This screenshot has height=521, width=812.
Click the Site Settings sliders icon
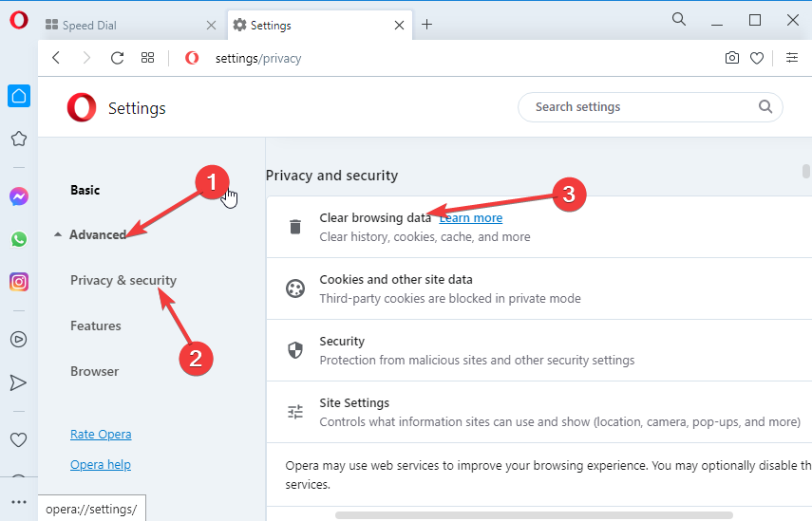click(295, 412)
